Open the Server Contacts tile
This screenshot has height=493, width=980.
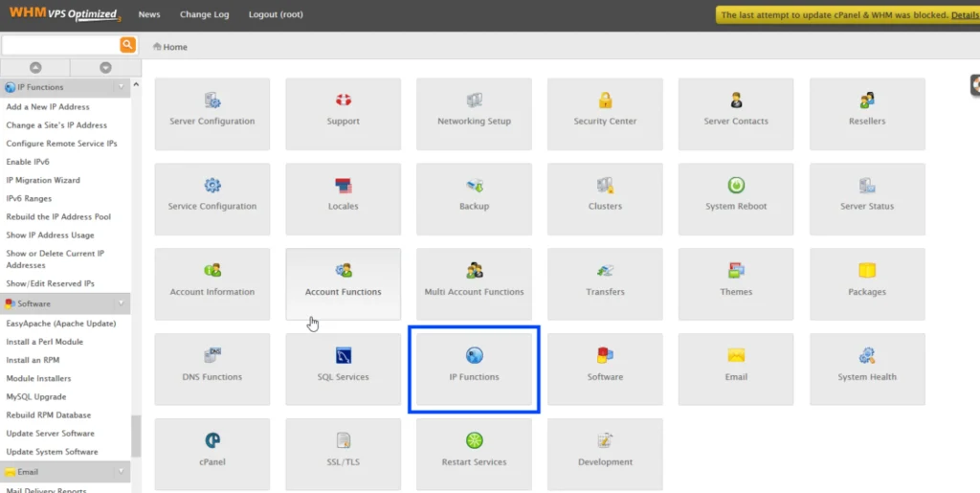736,114
